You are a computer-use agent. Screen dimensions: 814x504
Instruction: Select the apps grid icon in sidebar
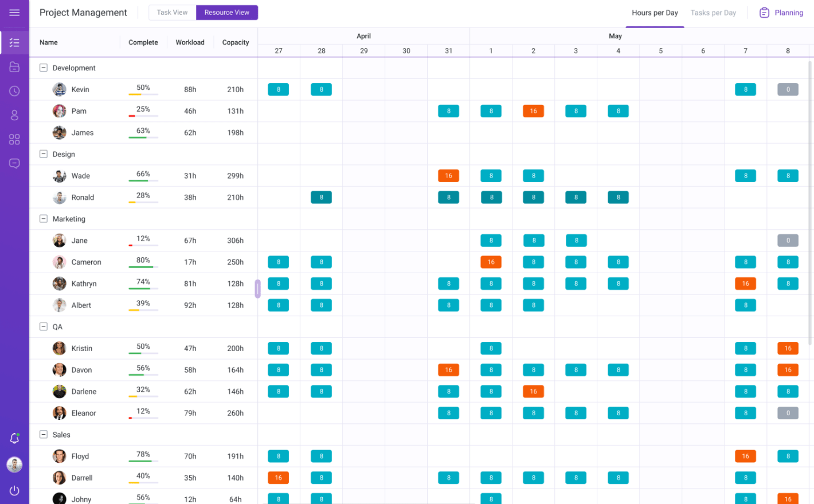(x=14, y=139)
